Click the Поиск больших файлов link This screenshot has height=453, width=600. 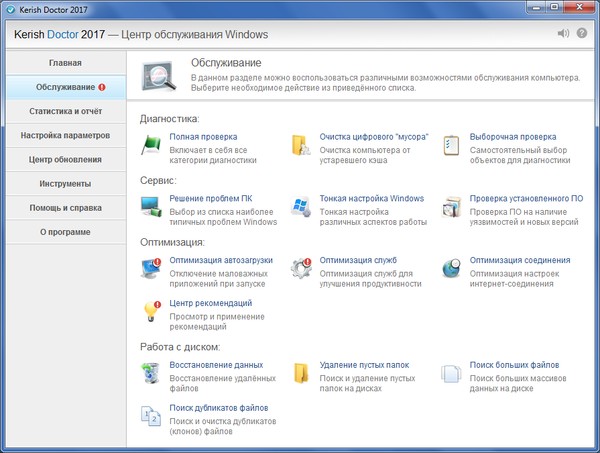(514, 364)
